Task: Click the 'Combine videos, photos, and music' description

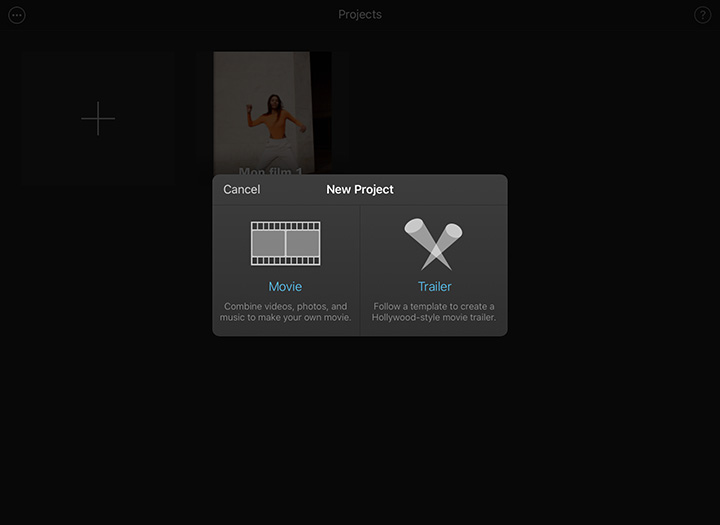Action: (x=285, y=312)
